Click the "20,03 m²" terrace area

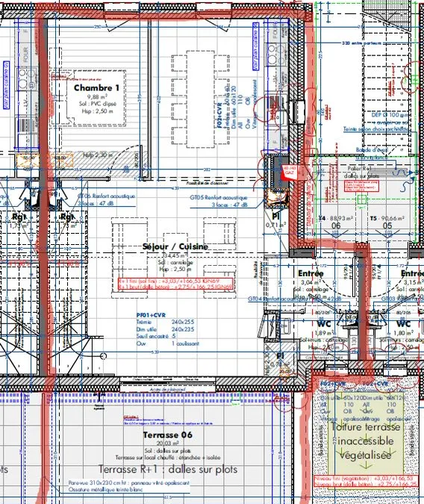click(168, 444)
